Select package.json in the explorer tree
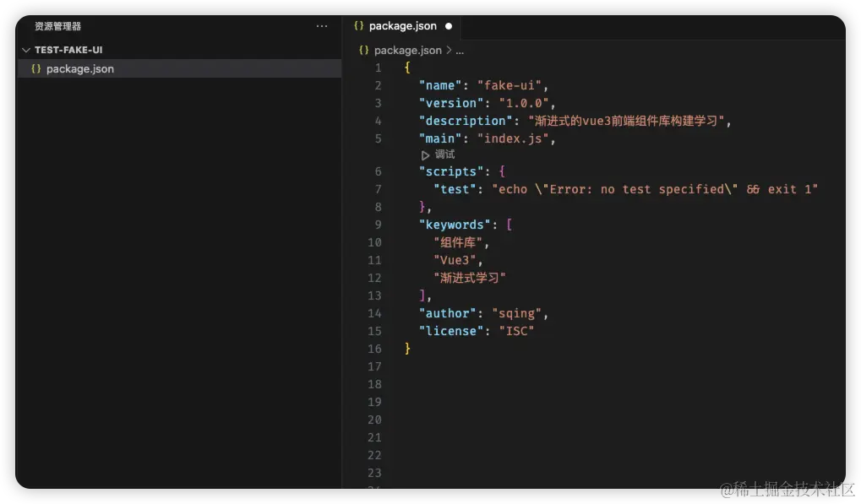The height and width of the screenshot is (504, 861). click(x=180, y=68)
